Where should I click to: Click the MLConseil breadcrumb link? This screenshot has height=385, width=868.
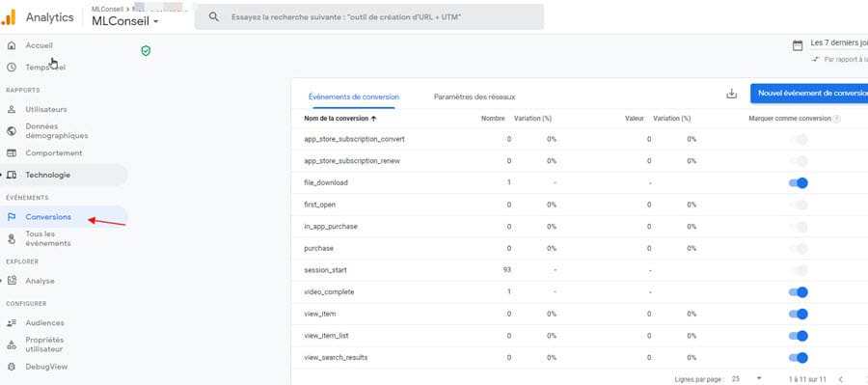click(107, 9)
